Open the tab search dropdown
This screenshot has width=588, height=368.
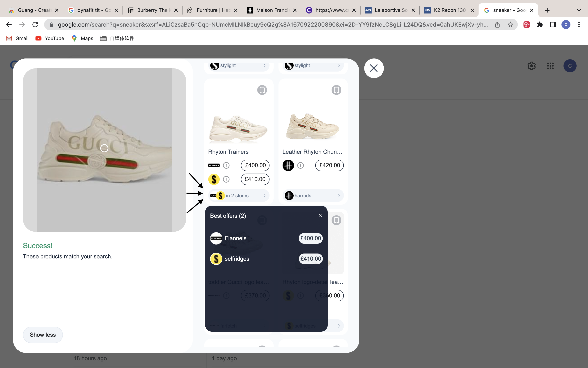point(579,10)
